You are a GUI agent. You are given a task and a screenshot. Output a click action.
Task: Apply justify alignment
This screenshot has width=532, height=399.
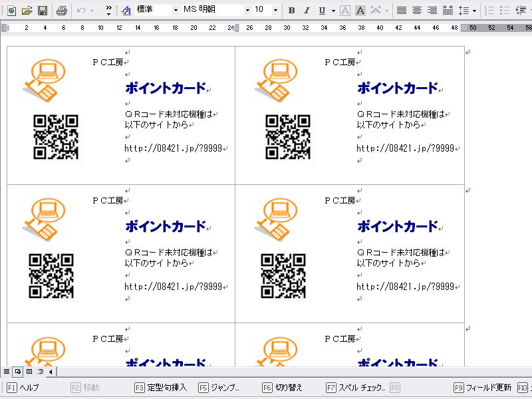(402, 11)
